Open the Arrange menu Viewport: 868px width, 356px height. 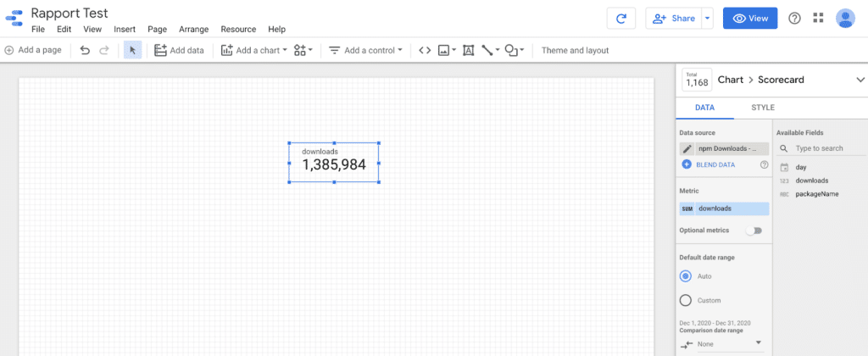193,29
